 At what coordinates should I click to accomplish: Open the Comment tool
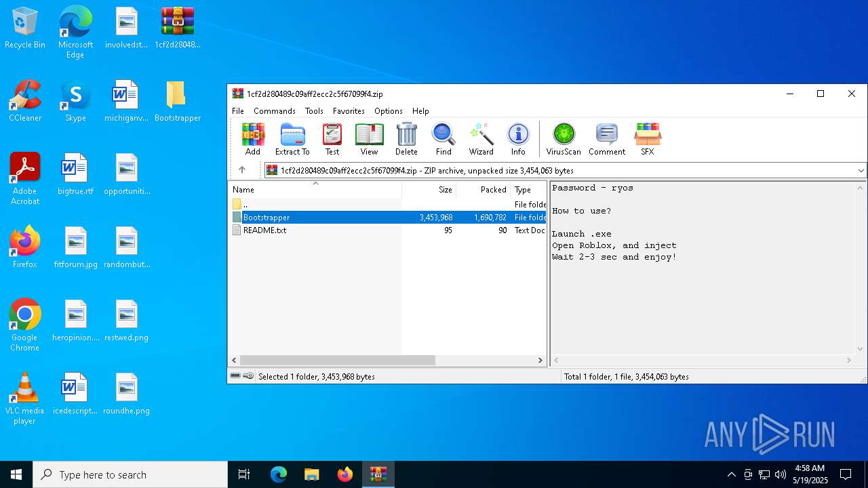607,140
